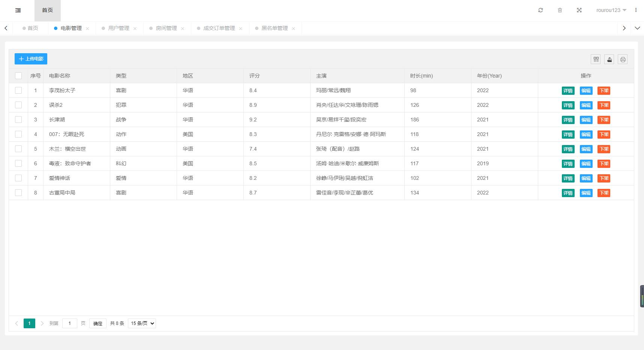Viewport: 644px width, 350px height.
Task: Click 编辑 for 爱情神话
Action: point(586,178)
